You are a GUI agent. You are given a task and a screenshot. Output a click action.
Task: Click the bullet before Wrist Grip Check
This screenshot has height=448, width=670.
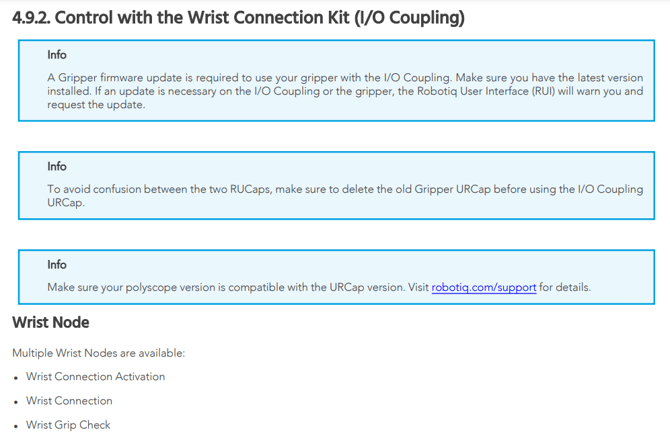16,426
